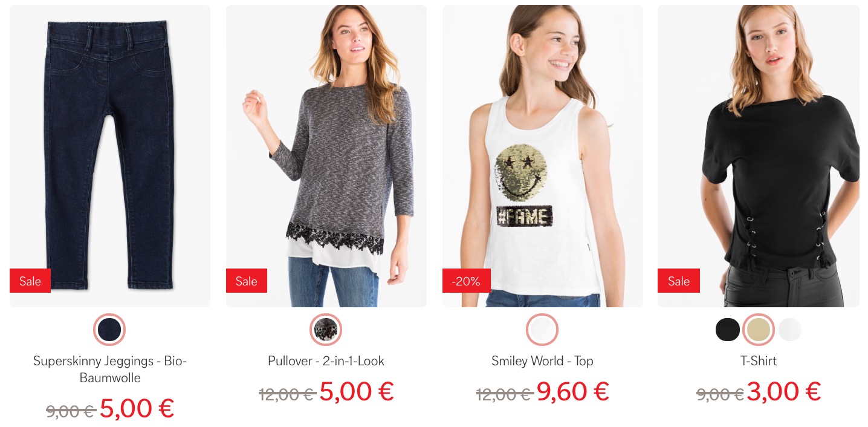Select the white swatch for Smiley Top
This screenshot has width=868, height=427.
pyautogui.click(x=542, y=330)
